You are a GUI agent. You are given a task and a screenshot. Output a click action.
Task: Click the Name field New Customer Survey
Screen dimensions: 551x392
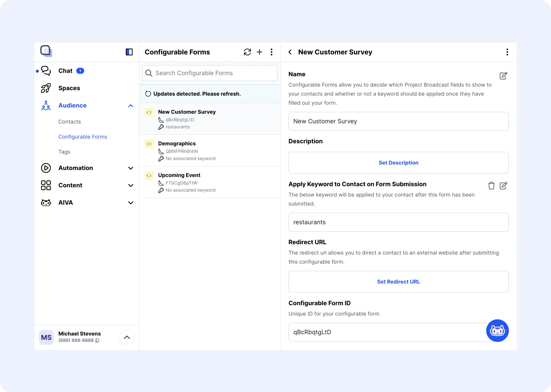click(398, 121)
